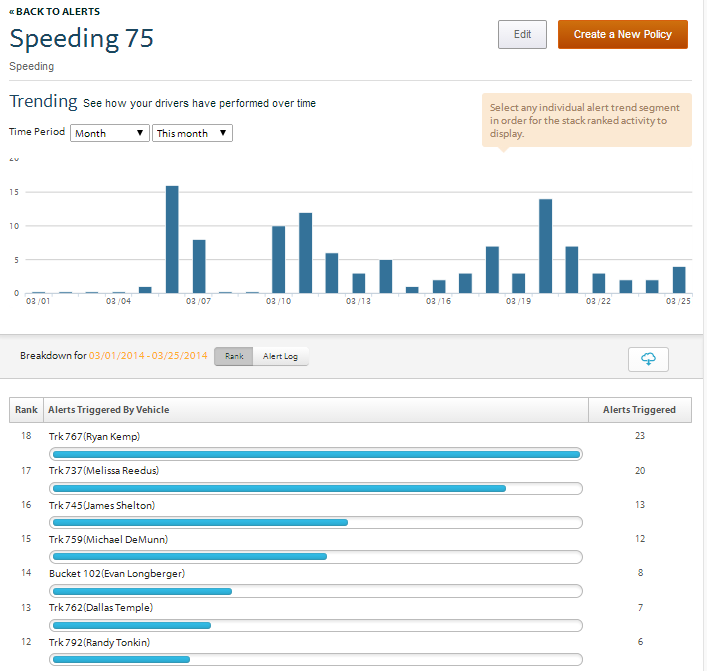This screenshot has width=707, height=671.
Task: Click the last chart bar at 03/25
Action: 679,279
